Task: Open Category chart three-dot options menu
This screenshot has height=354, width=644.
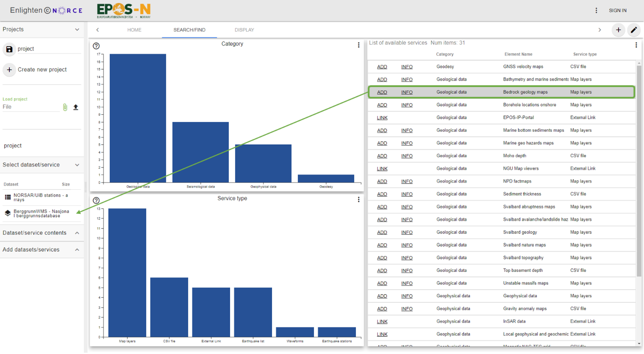Action: coord(359,45)
